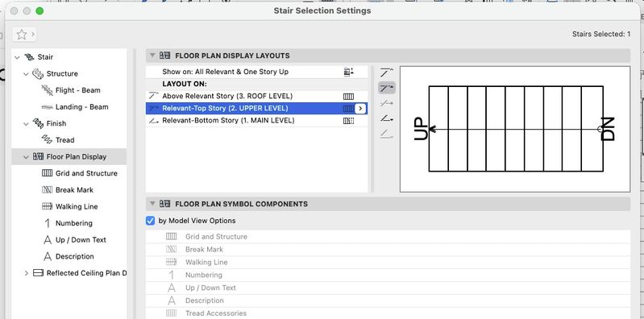The width and height of the screenshot is (644, 319).
Task: Click the Flight - Beam icon
Action: (48, 90)
